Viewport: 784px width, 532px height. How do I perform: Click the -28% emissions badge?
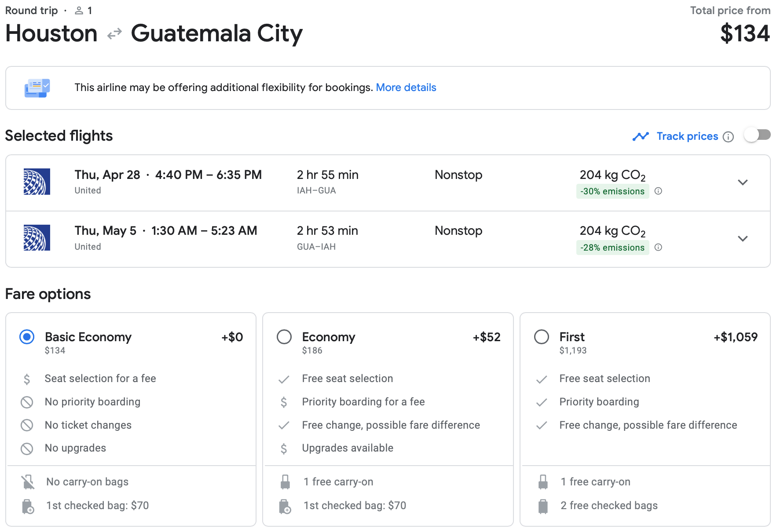coord(612,248)
